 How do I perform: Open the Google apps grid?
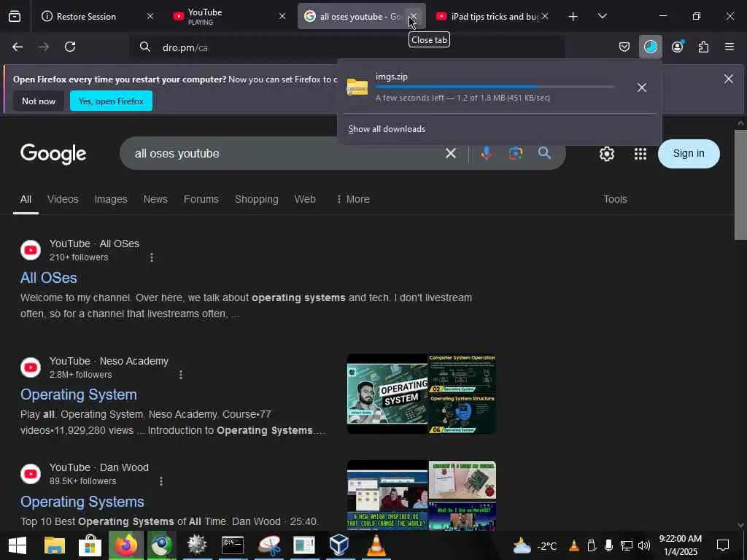point(640,154)
